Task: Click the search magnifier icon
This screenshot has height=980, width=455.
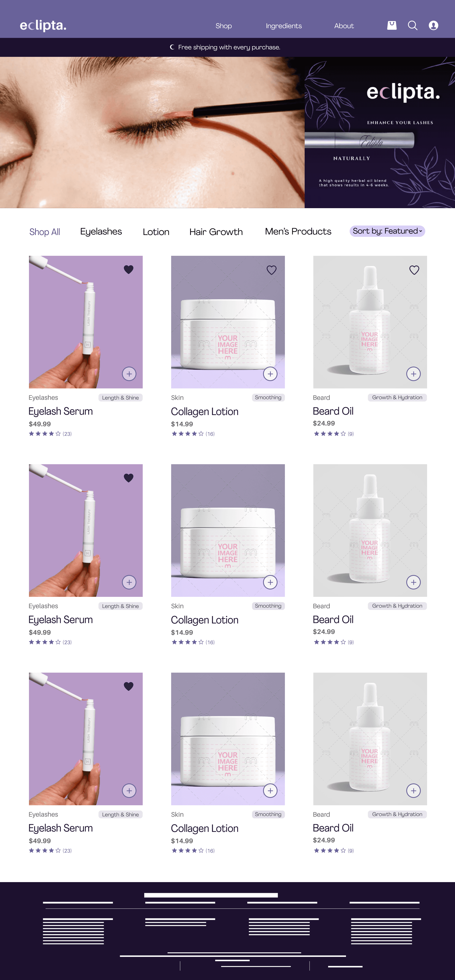Action: 412,26
